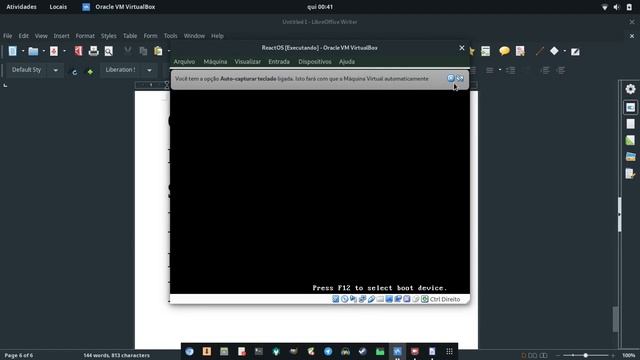The width and height of the screenshot is (640, 360).
Task: Open the Writer Insert menu
Action: tap(61, 36)
